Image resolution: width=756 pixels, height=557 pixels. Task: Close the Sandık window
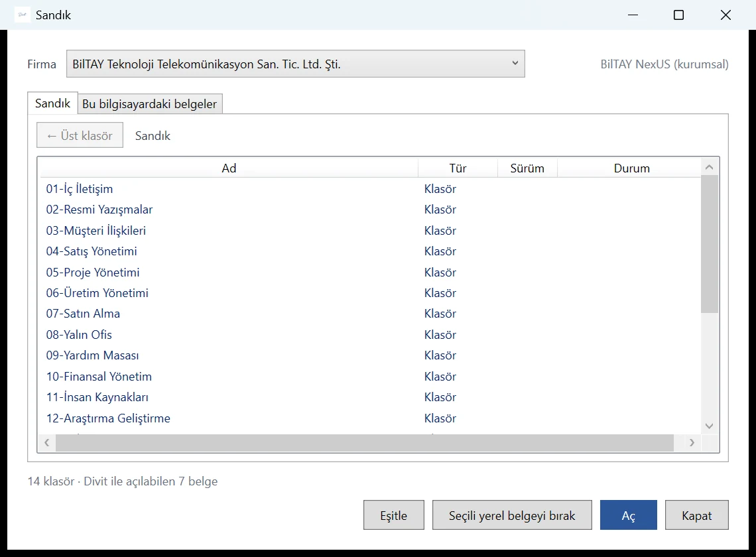[725, 15]
